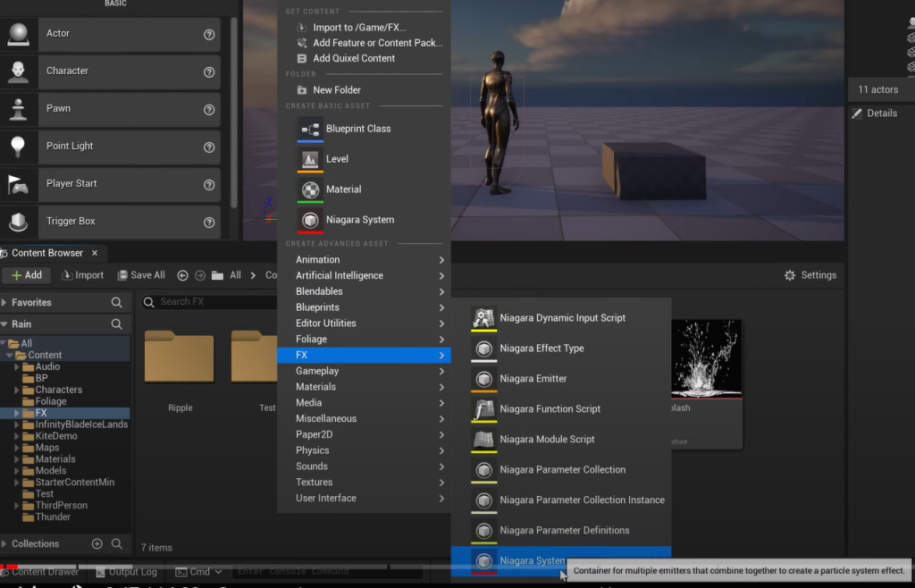The image size is (915, 588).
Task: Click the Import button
Action: click(83, 275)
